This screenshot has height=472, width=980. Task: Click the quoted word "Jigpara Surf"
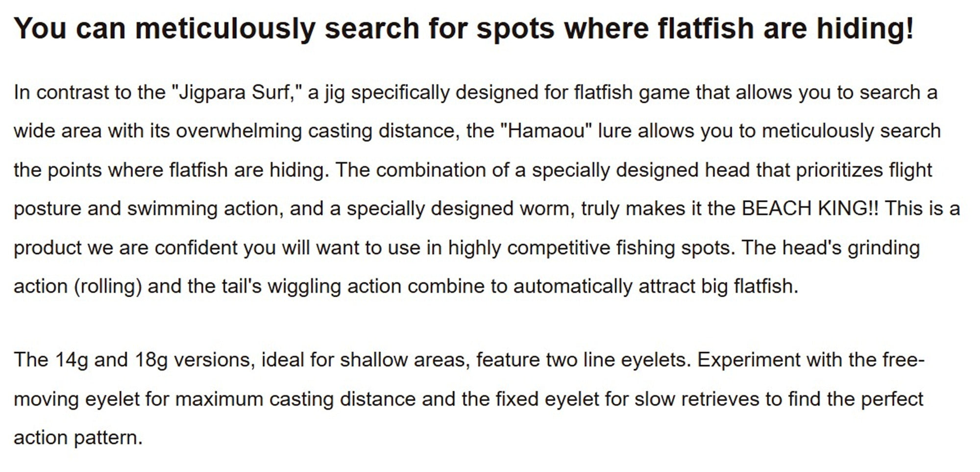234,93
